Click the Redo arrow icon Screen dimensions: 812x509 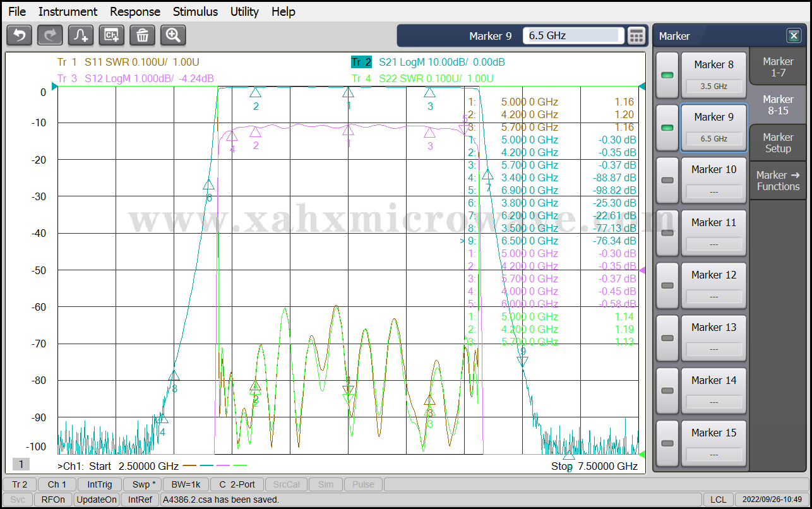(50, 35)
